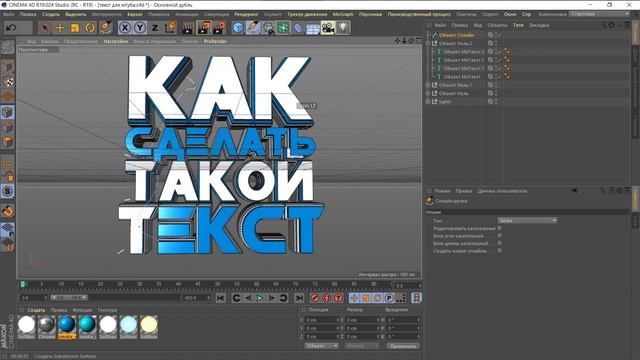Open Material Manager Создать menu

coord(36,310)
